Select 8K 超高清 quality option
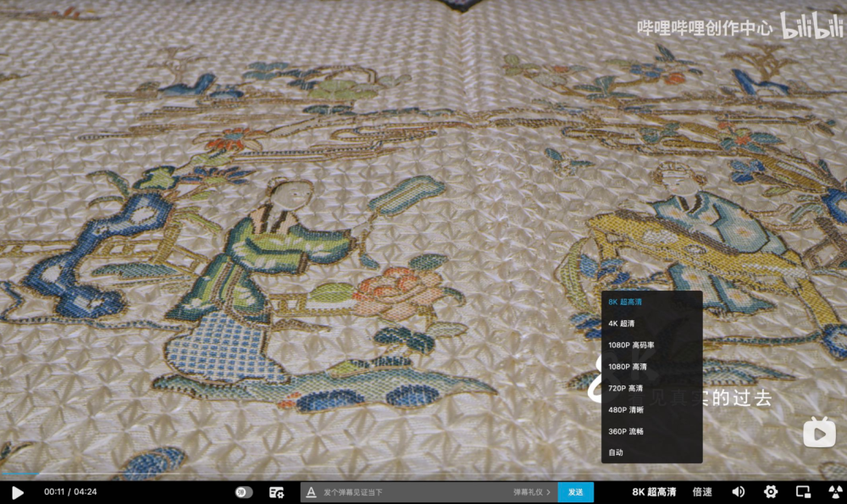Viewport: 847px width, 504px height. pos(651,302)
